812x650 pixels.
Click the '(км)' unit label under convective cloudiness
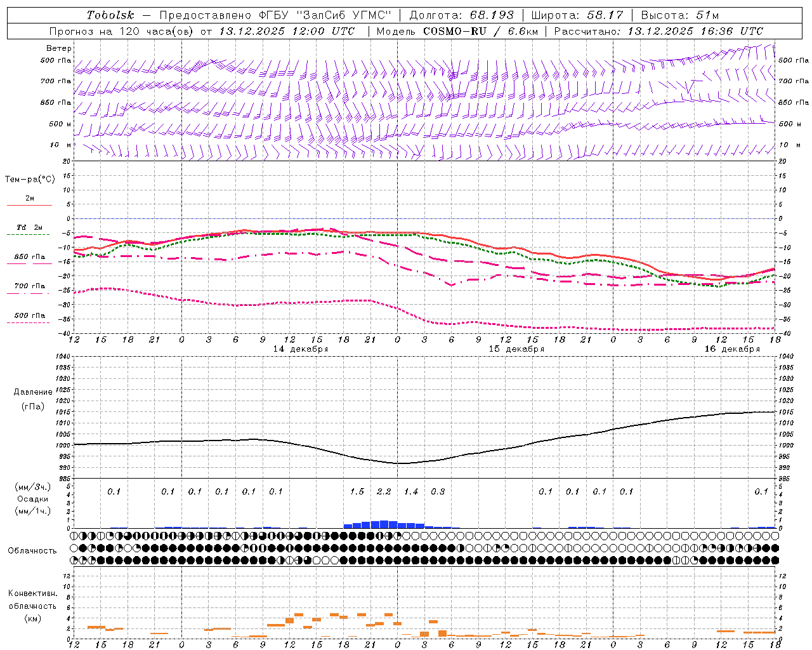tap(32, 618)
